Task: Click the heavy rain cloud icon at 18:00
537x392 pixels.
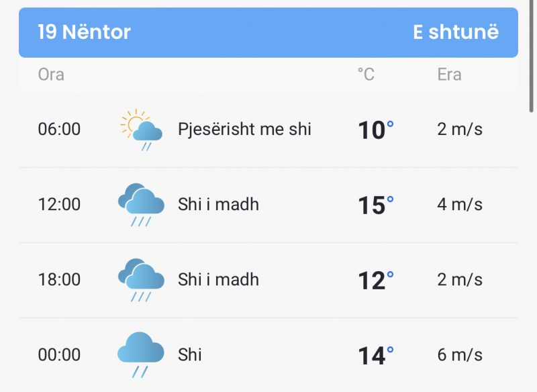Action: click(x=141, y=280)
